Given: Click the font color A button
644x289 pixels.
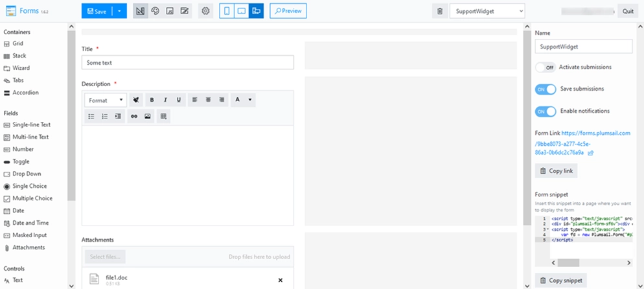Looking at the screenshot, I should 237,100.
